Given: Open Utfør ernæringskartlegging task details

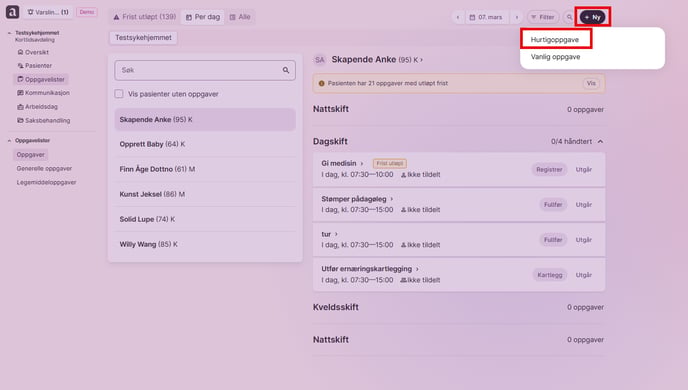Looking at the screenshot, I should 370,269.
